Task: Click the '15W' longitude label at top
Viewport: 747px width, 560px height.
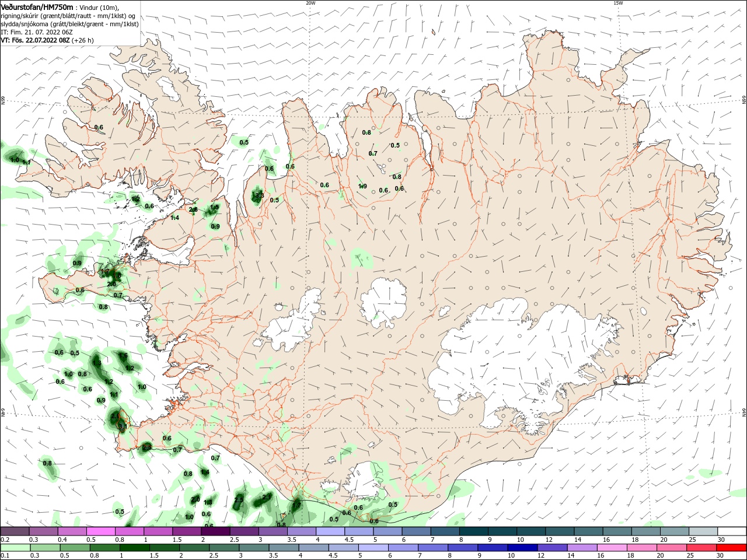Action: [x=618, y=2]
